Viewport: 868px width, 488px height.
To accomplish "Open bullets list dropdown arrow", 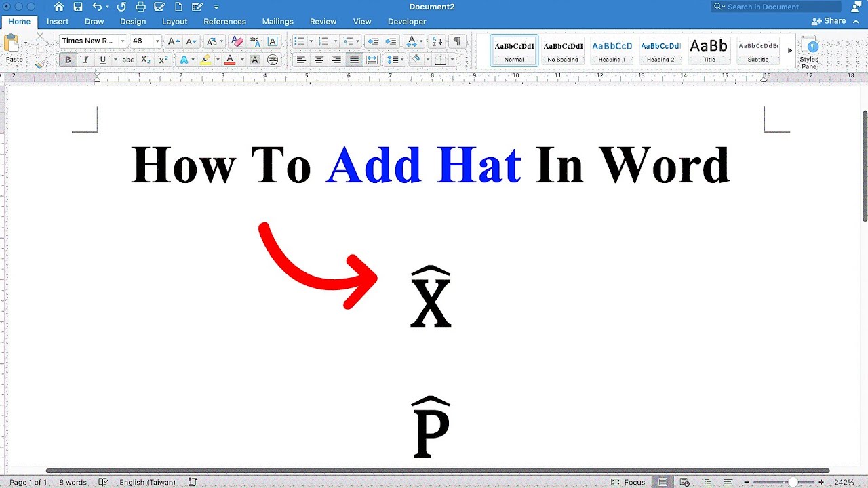I will [x=311, y=41].
